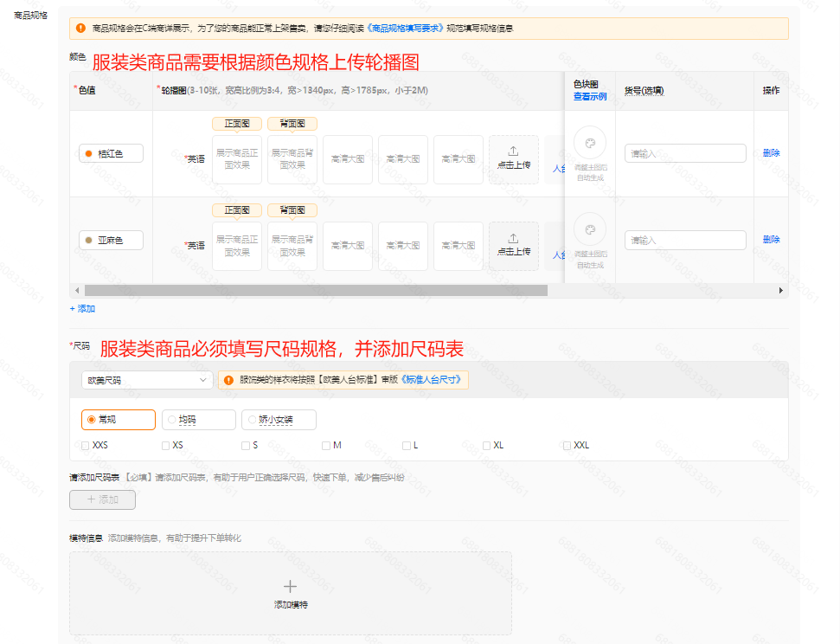
Task: Click the right arrow of the horizontal scrollbar
Action: pyautogui.click(x=780, y=291)
